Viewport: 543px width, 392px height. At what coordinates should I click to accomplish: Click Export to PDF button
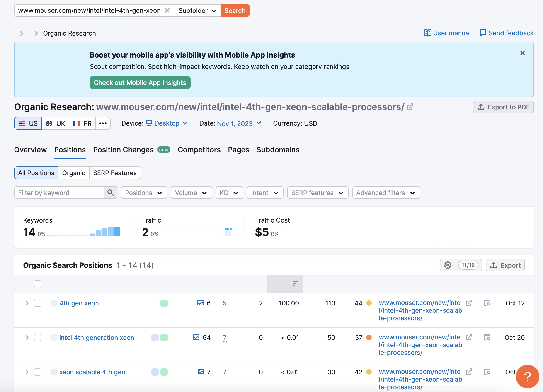503,107
